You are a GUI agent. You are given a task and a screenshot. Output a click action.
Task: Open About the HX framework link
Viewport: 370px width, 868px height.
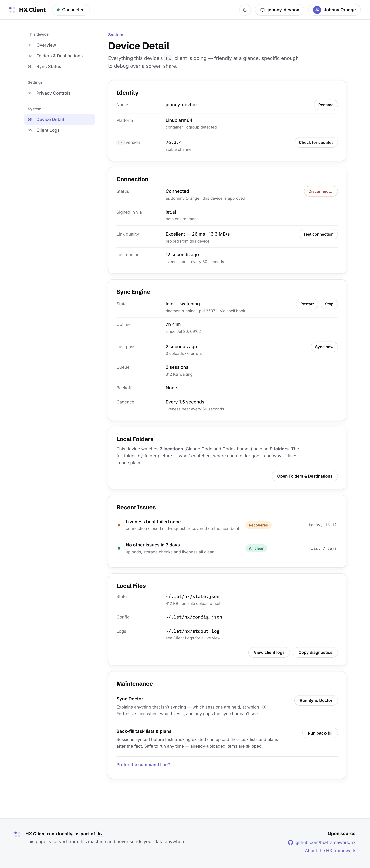point(330,850)
